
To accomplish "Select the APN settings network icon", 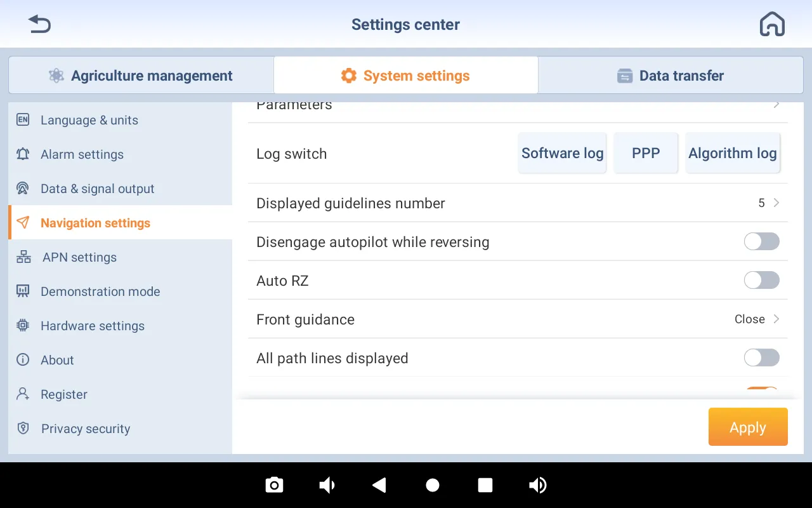I will 23,257.
